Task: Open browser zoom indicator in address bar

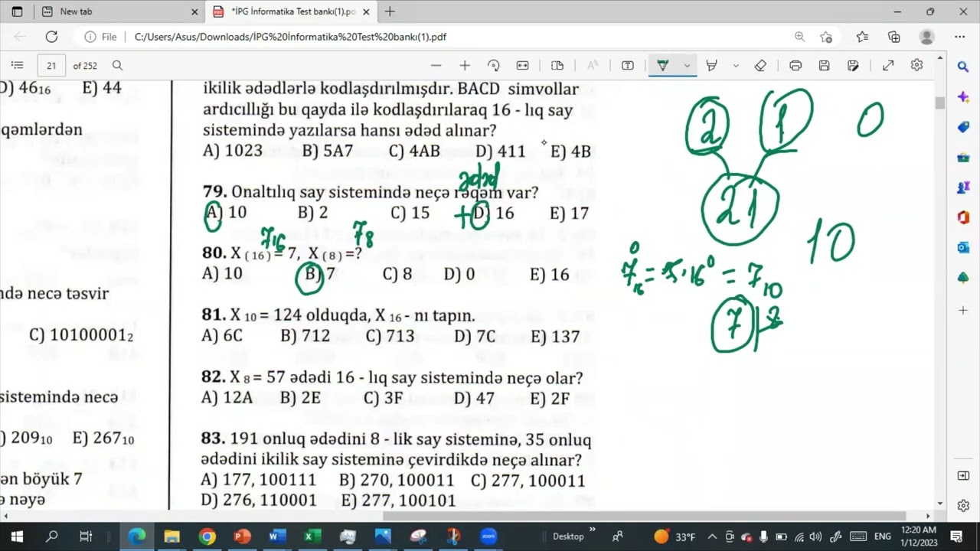Action: click(799, 37)
